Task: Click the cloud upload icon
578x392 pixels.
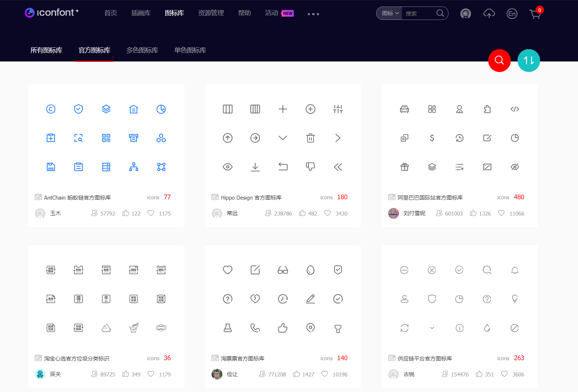Action: [x=489, y=14]
